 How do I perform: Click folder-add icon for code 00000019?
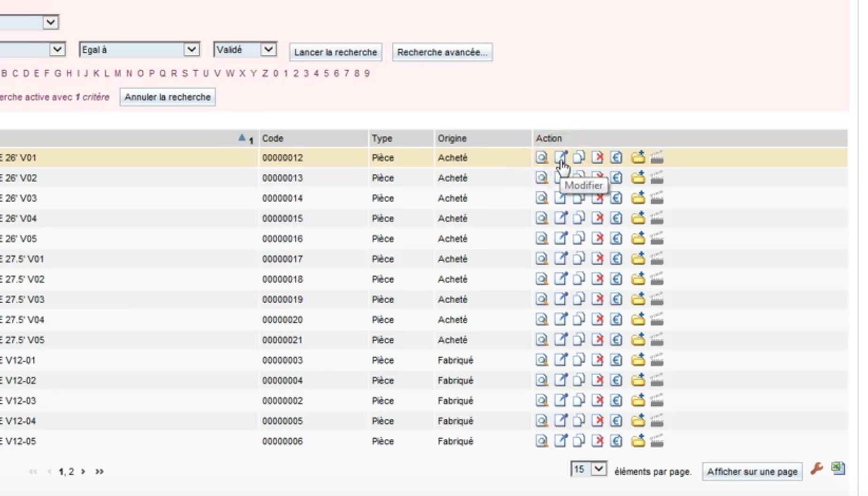pos(638,299)
